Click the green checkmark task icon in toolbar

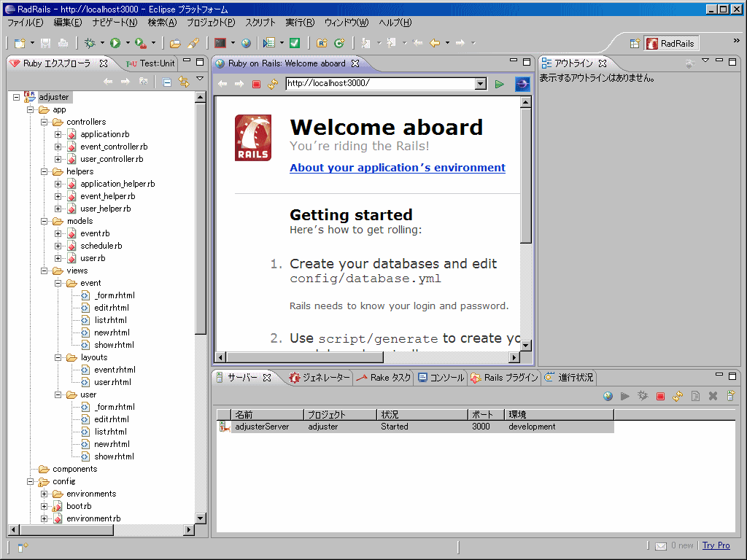[295, 43]
